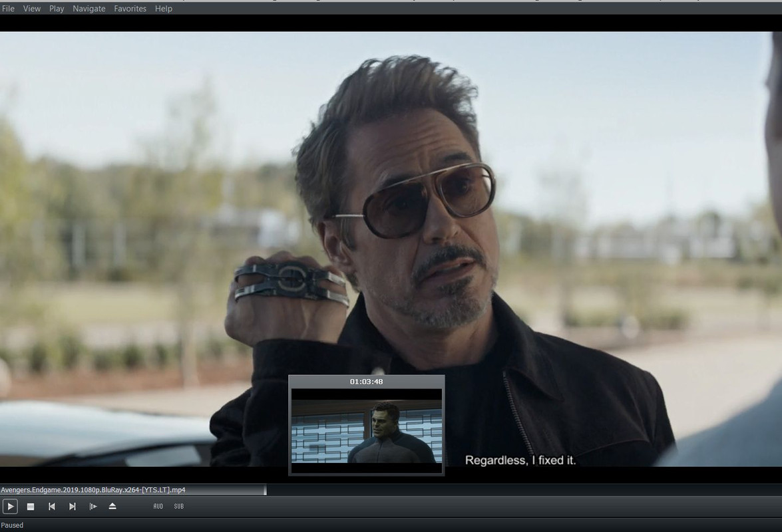Screen dimensions: 782x532
Task: Click the seek bar position handle
Action: (265, 490)
